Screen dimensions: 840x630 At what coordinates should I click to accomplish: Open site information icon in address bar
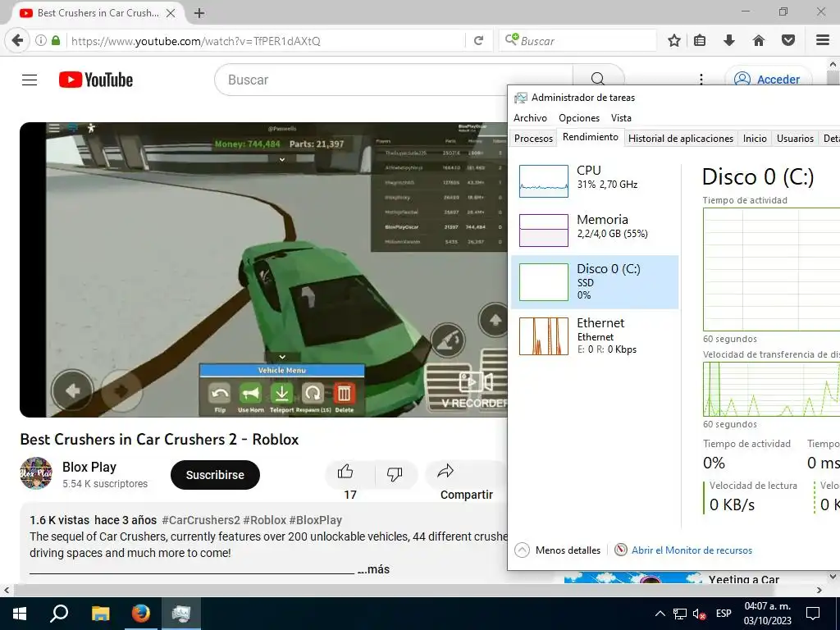click(41, 41)
